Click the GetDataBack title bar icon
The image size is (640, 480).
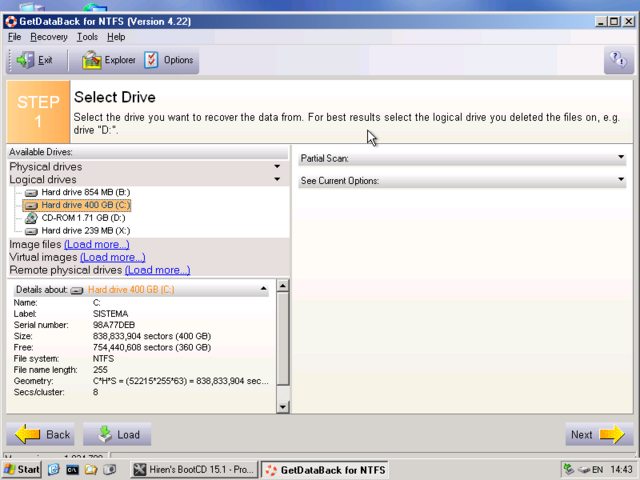click(x=11, y=21)
